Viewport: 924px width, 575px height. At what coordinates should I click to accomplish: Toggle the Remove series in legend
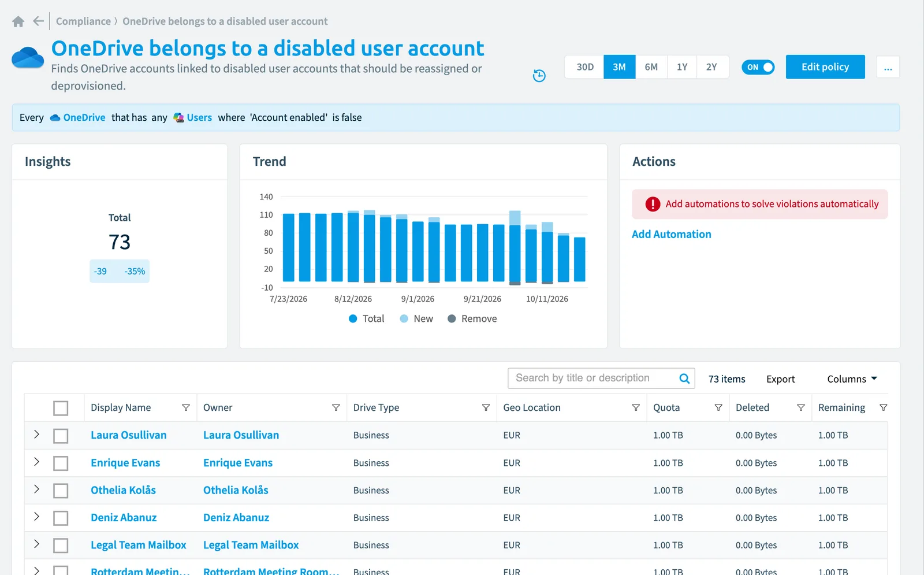(x=472, y=319)
